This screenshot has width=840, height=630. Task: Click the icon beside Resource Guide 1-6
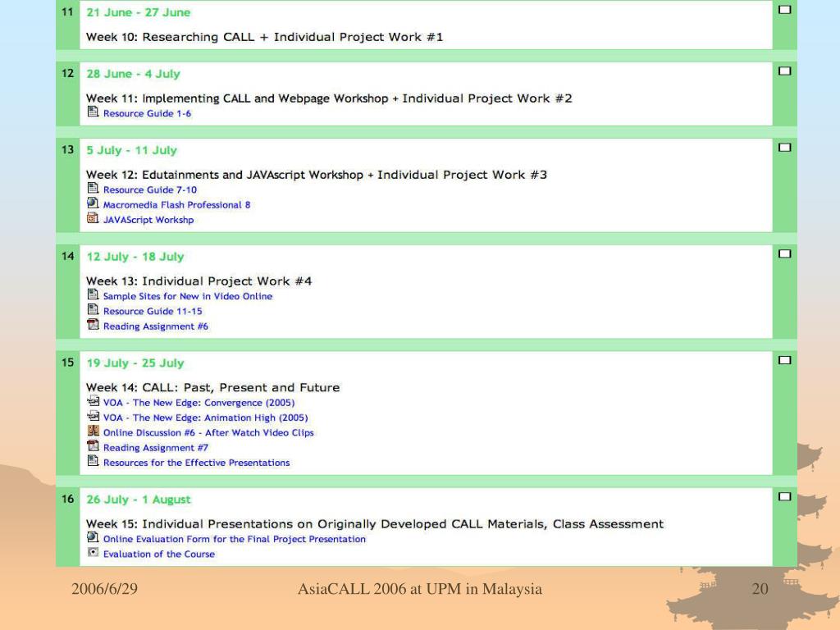[94, 112]
